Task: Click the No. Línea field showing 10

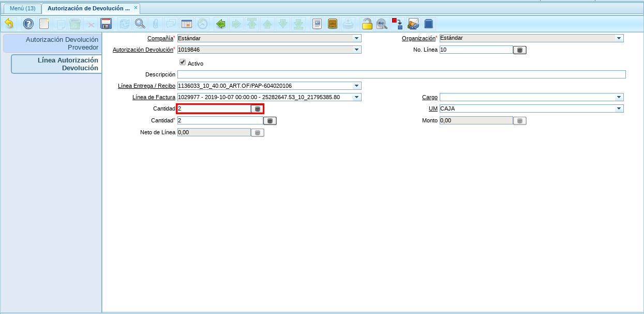Action: 476,50
